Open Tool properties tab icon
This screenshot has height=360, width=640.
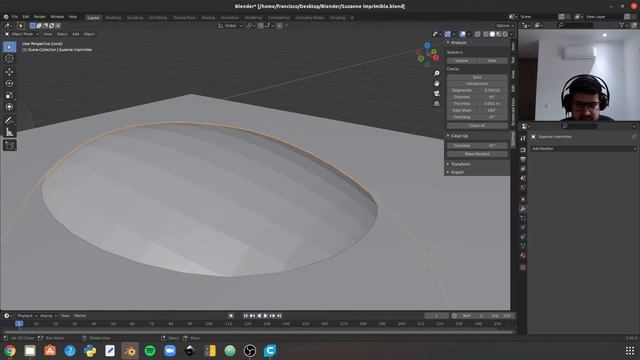pos(523,139)
